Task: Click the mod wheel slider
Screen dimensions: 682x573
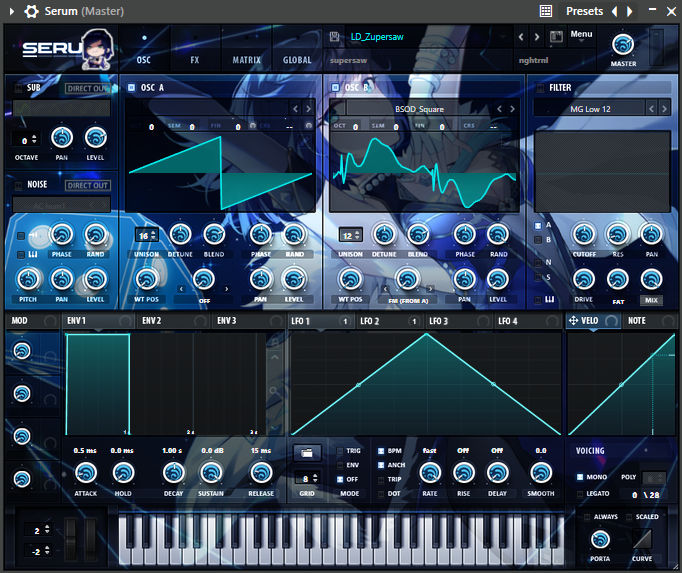Action: 90,539
